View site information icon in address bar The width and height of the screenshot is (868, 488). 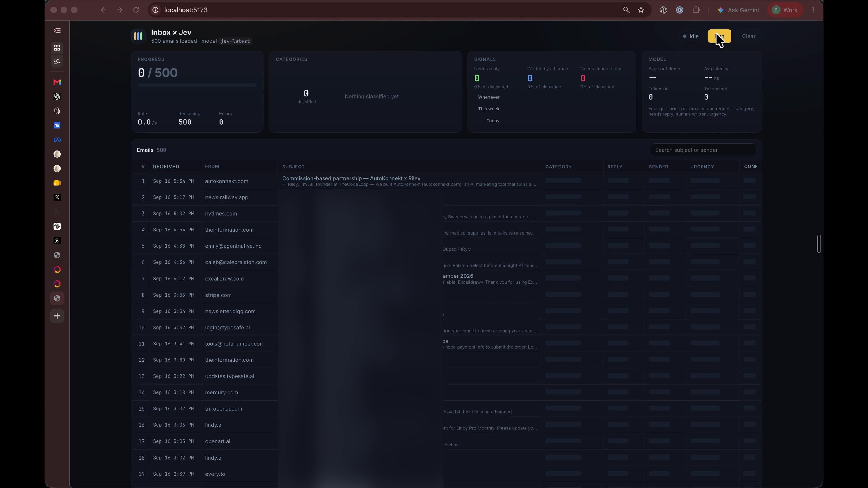click(x=155, y=10)
